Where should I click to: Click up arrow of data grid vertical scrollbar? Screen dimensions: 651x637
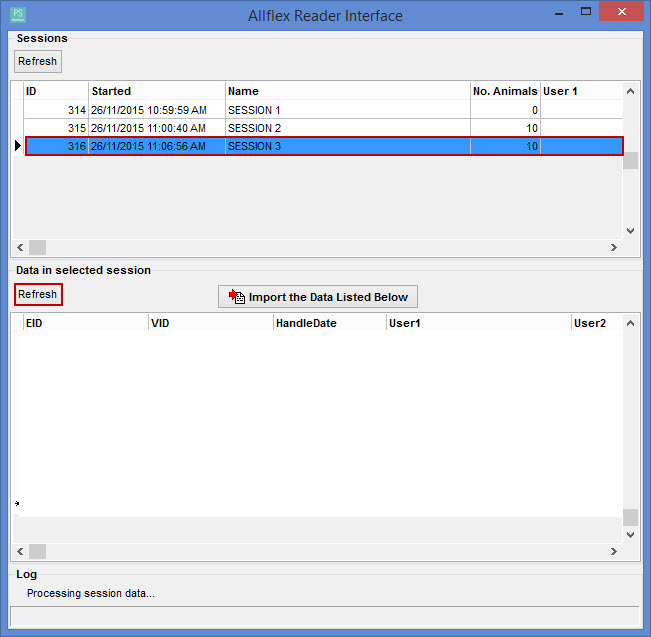[x=630, y=323]
